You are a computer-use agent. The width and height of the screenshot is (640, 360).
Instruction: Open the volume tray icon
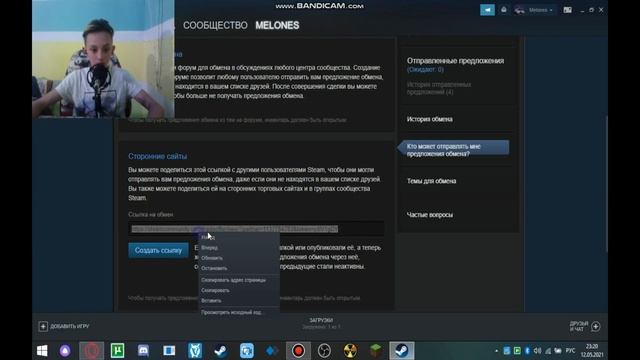pyautogui.click(x=537, y=351)
